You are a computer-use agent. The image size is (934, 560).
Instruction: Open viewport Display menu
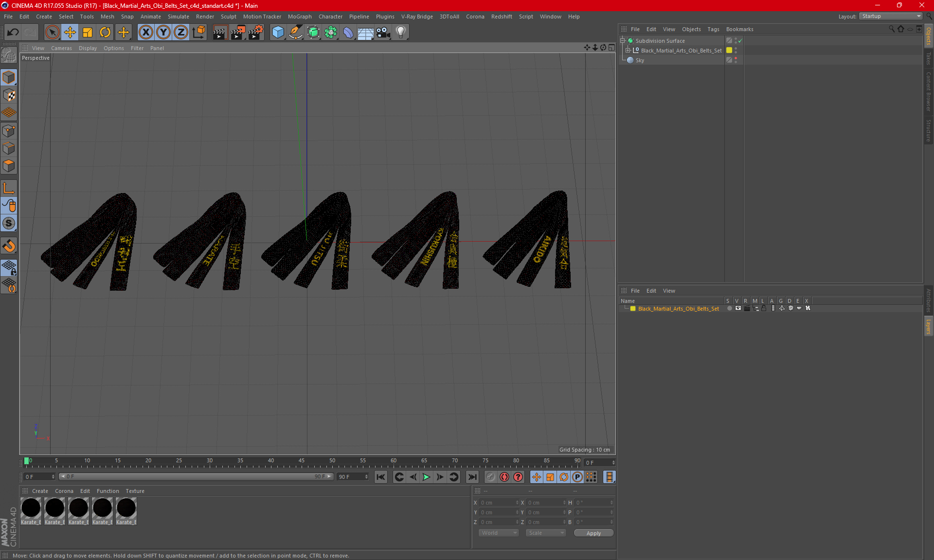click(x=88, y=48)
